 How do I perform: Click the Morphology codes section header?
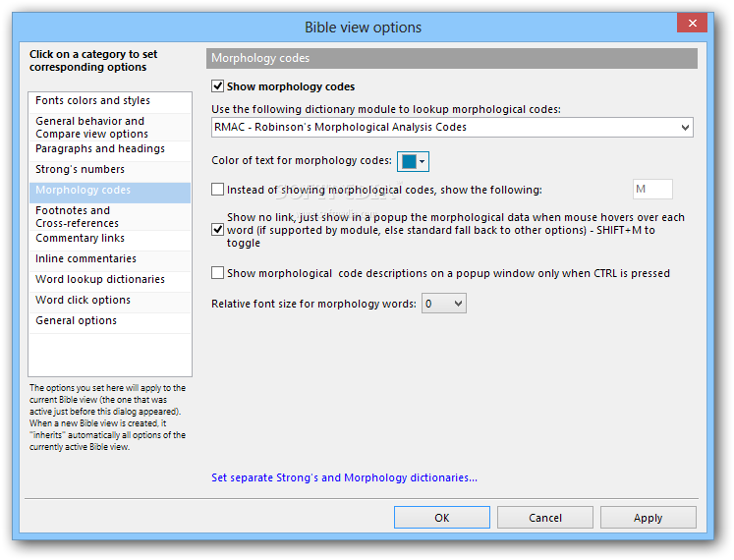pos(452,58)
